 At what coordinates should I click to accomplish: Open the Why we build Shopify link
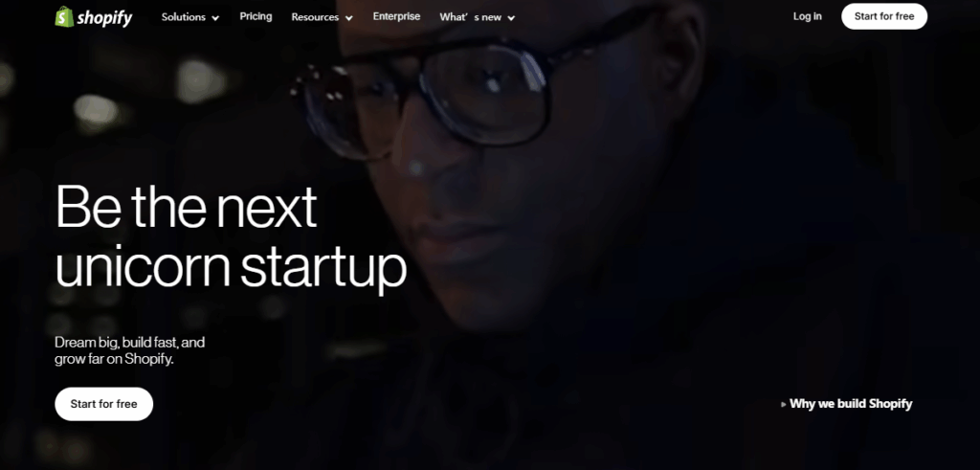click(851, 404)
